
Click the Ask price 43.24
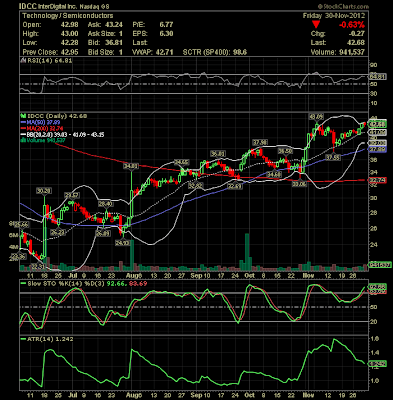[114, 25]
